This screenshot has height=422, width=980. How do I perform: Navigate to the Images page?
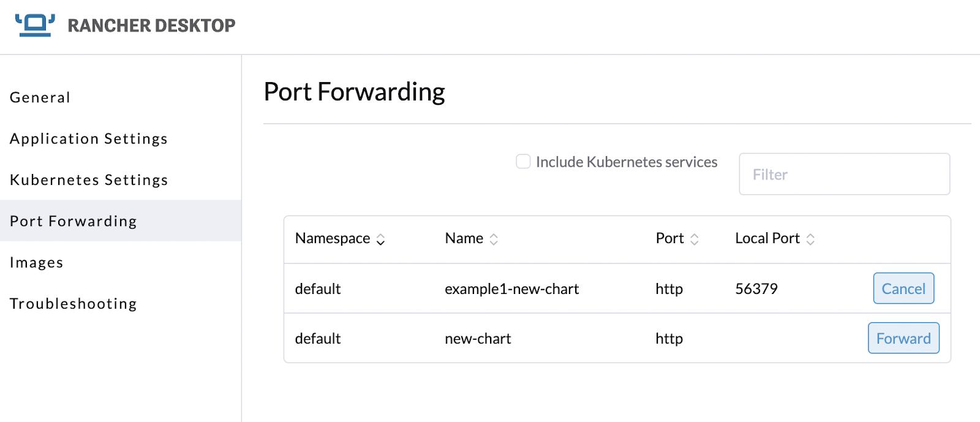tap(37, 263)
